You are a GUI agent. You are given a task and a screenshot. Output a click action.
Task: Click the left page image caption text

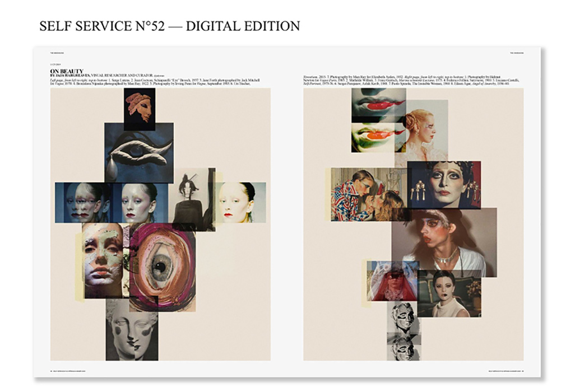(155, 82)
